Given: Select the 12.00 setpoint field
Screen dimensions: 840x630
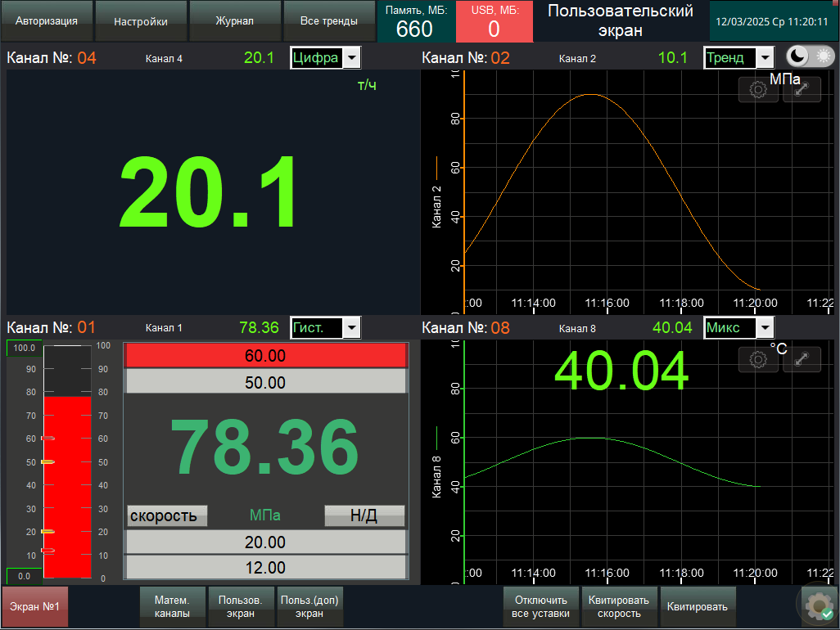Looking at the screenshot, I should pyautogui.click(x=265, y=567).
